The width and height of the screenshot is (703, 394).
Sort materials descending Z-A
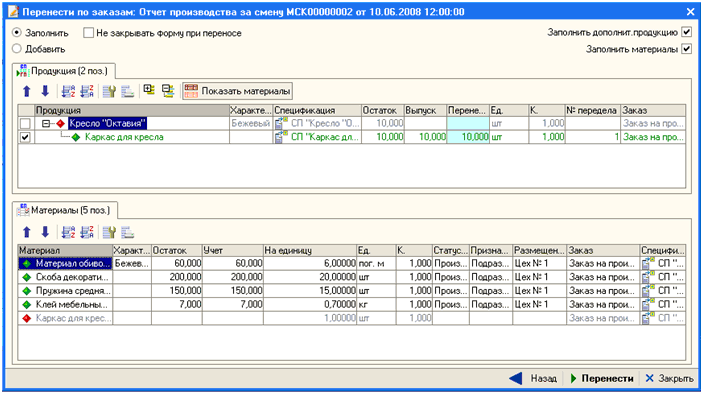click(x=87, y=232)
